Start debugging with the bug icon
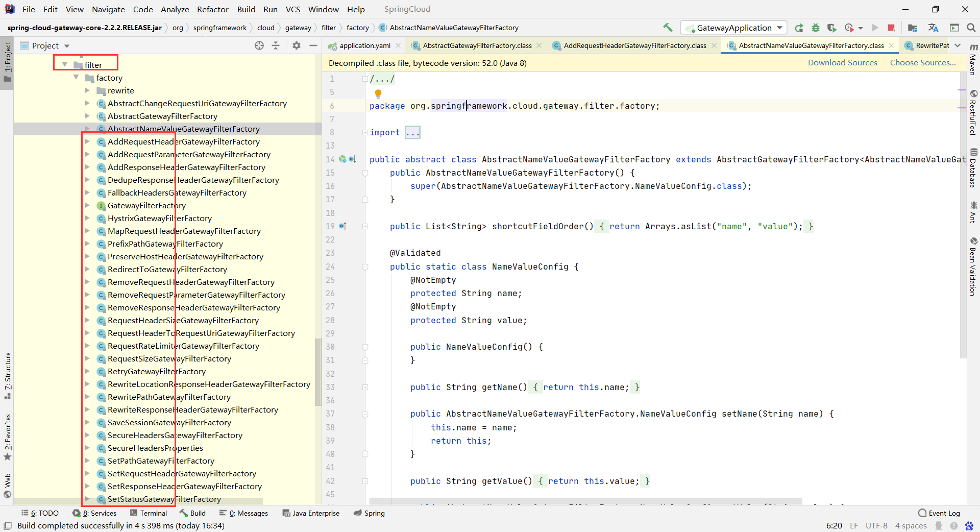 point(816,28)
